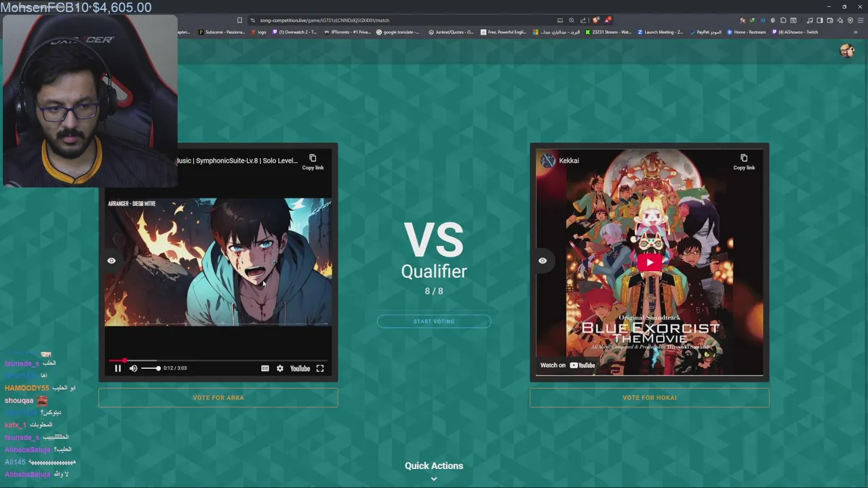Toggle closed captions on left video
Viewport: 868px width, 488px height.
coord(265,368)
